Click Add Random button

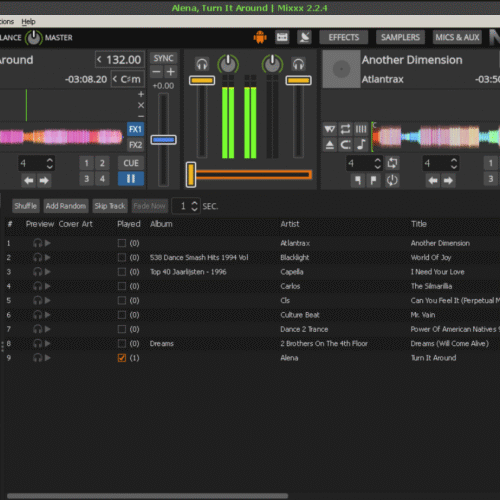66,206
